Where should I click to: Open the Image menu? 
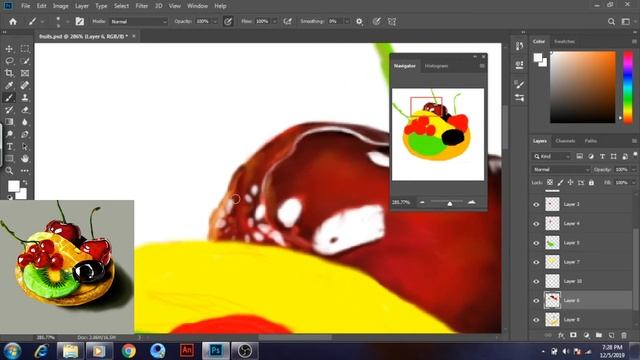click(x=60, y=6)
